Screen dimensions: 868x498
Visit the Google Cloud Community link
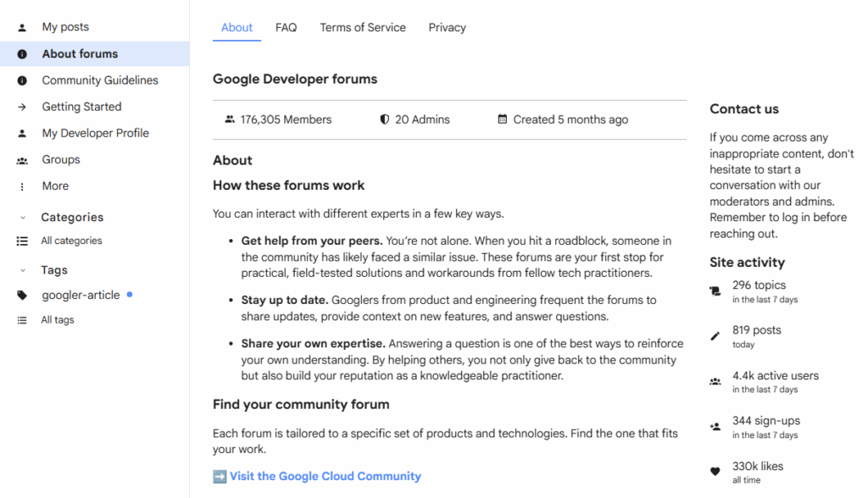pyautogui.click(x=325, y=477)
